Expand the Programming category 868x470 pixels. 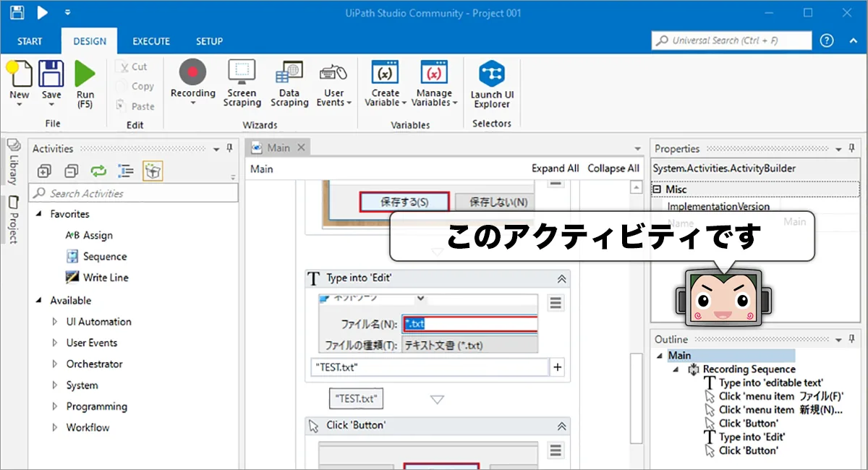[x=55, y=406]
